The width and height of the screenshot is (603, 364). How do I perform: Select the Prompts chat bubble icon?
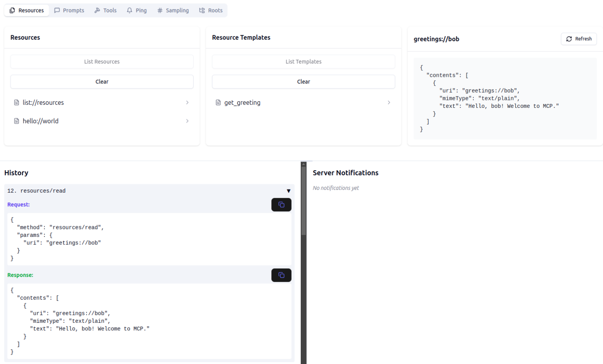click(57, 10)
